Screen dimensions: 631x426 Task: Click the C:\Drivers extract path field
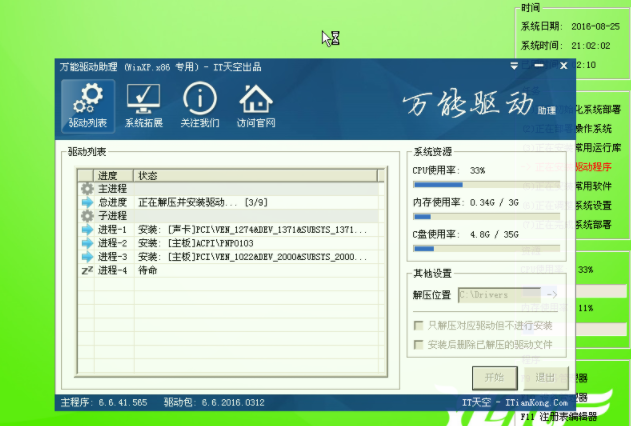tap(498, 295)
